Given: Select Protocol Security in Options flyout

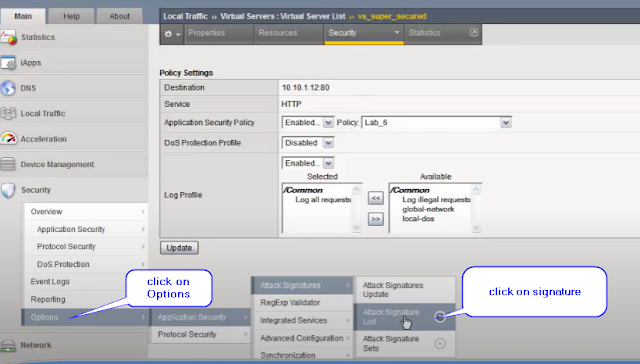Looking at the screenshot, I should [x=200, y=335].
